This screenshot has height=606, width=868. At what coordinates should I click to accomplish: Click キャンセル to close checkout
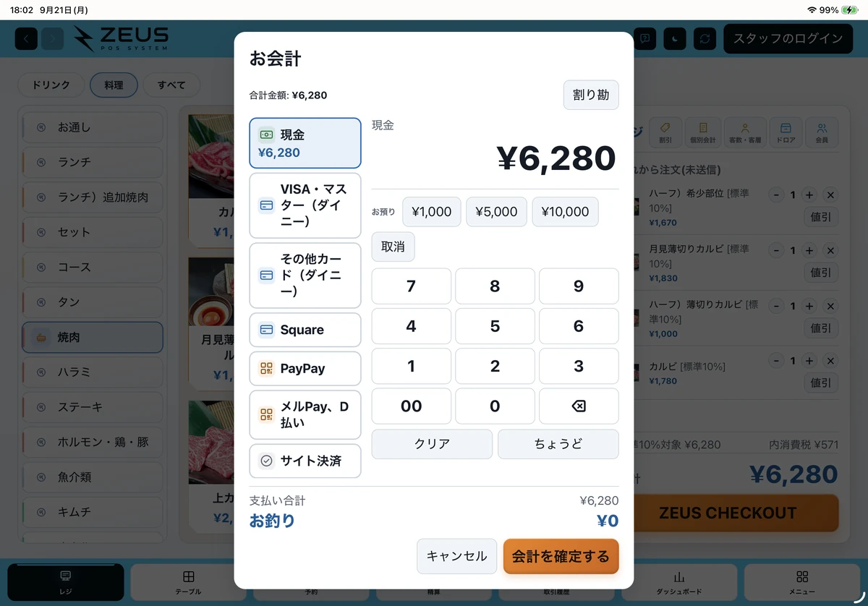click(456, 556)
